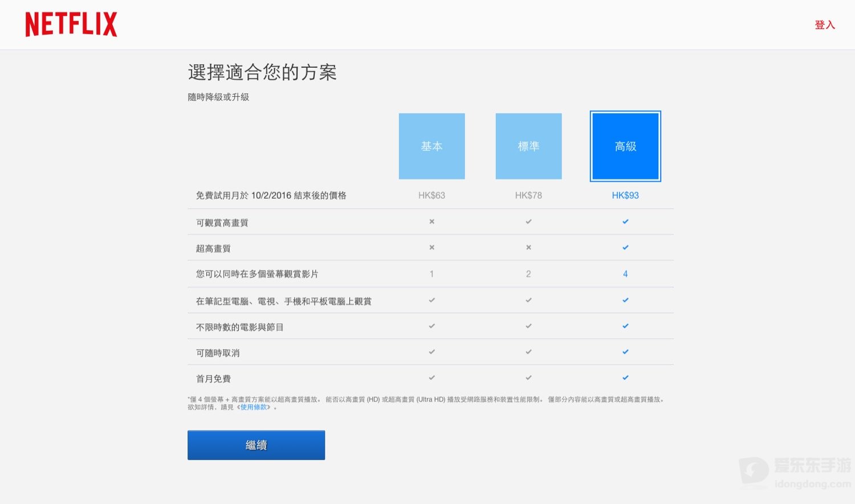Image resolution: width=855 pixels, height=504 pixels.
Task: Click the 繼續 continue button
Action: pos(256,445)
